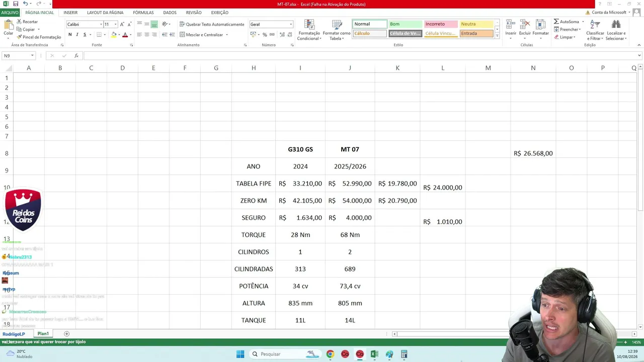Toggle left text alignment

(139, 35)
